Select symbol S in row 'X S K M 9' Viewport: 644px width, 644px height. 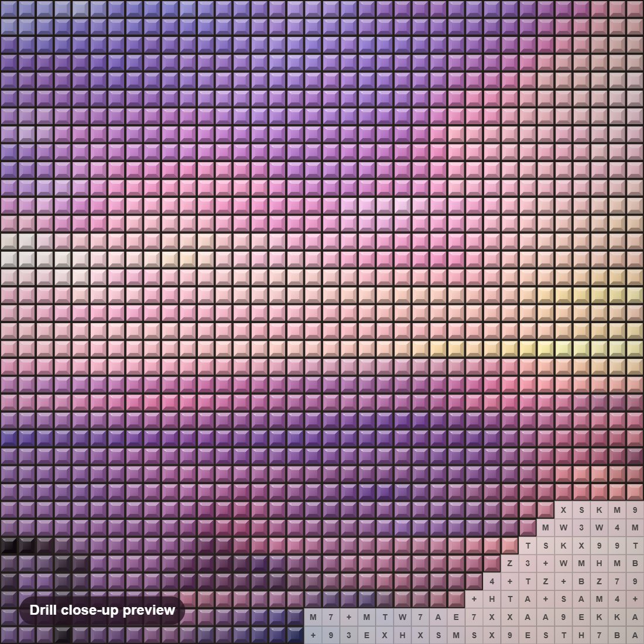[581, 510]
